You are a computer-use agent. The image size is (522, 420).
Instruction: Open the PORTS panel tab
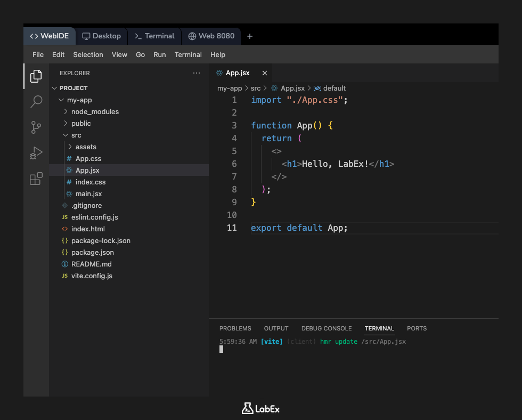(x=417, y=328)
